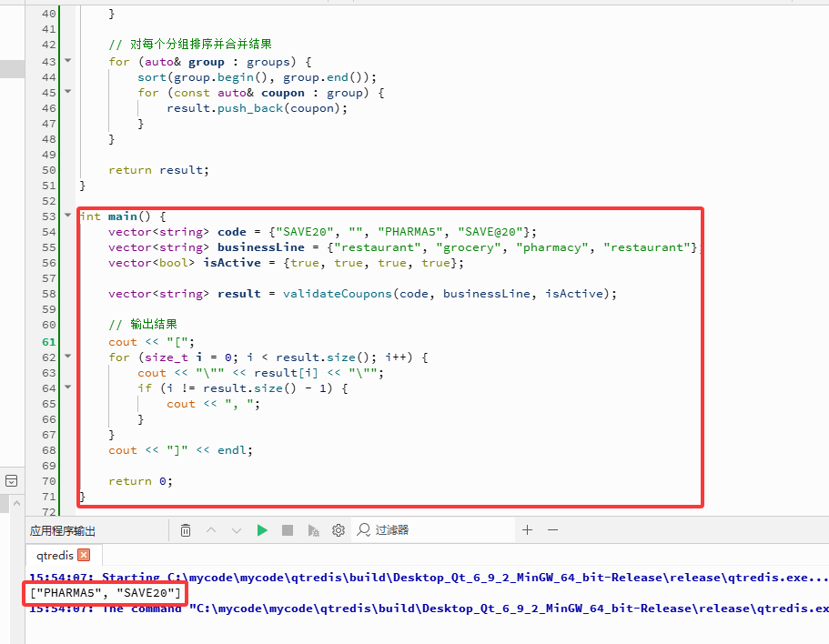Click the groups identifier on line 43
Image resolution: width=829 pixels, height=644 pixels.
pos(268,63)
